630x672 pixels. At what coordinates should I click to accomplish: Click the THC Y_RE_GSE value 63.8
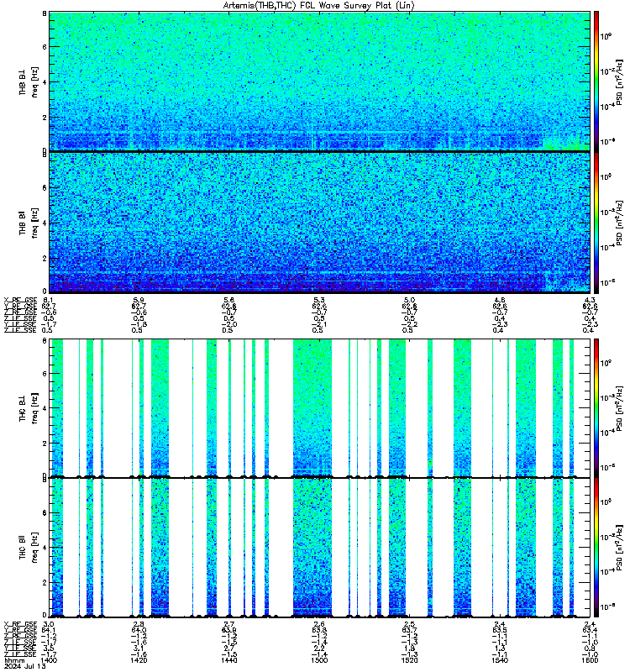pos(319,630)
